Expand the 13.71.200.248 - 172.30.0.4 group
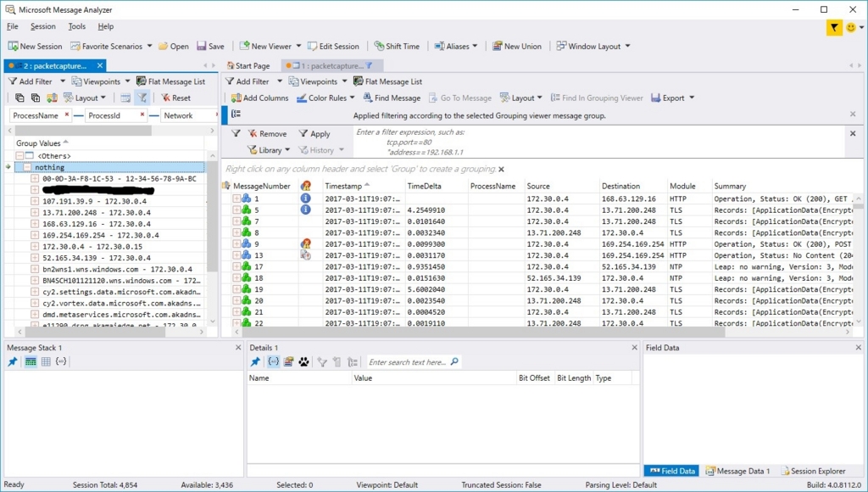 34,213
